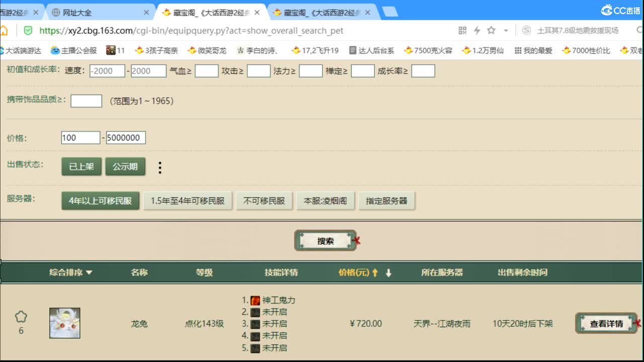This screenshot has height=362, width=644.
Task: Click the maximum price field showing 5000000
Action: click(126, 138)
